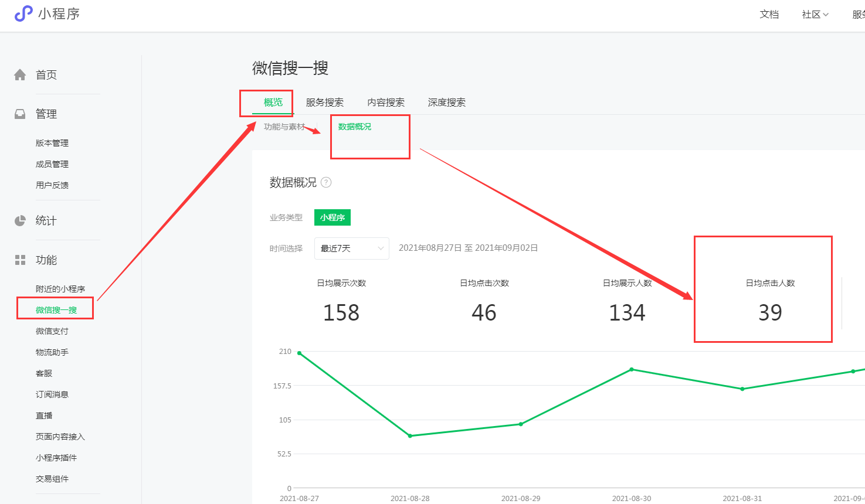The width and height of the screenshot is (865, 504).
Task: Click the date range text 2021年08月27日 至 2021年09月02日
Action: click(469, 248)
